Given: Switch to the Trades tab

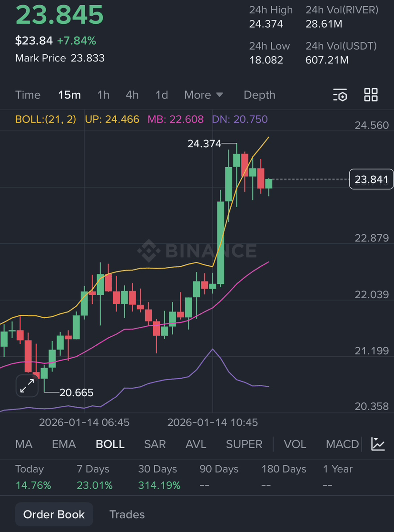Looking at the screenshot, I should [127, 514].
